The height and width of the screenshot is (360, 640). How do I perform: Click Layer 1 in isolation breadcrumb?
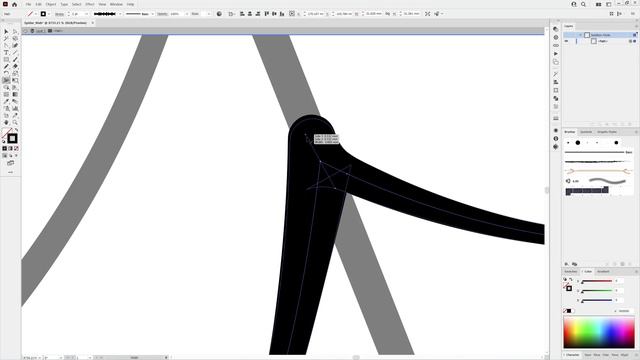pos(40,31)
